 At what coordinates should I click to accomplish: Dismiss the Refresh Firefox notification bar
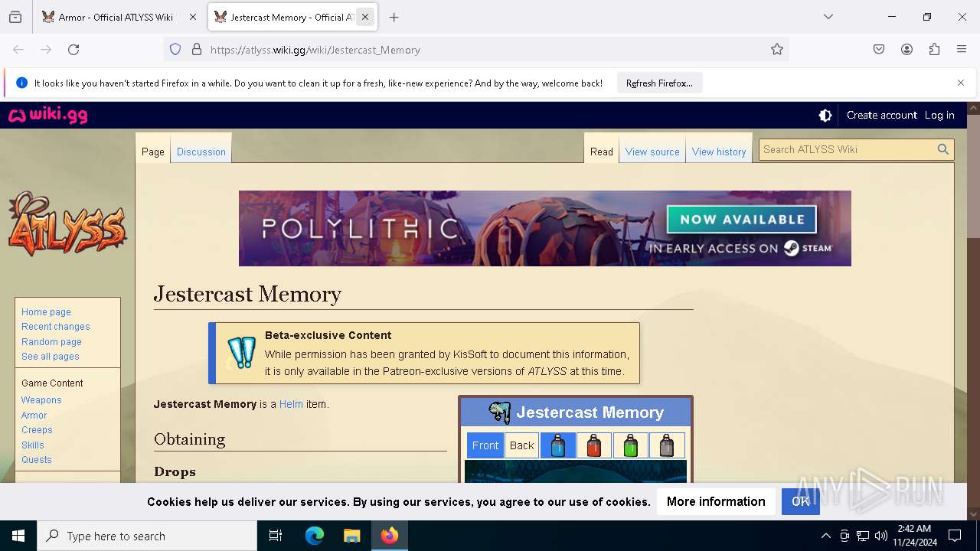coord(961,83)
